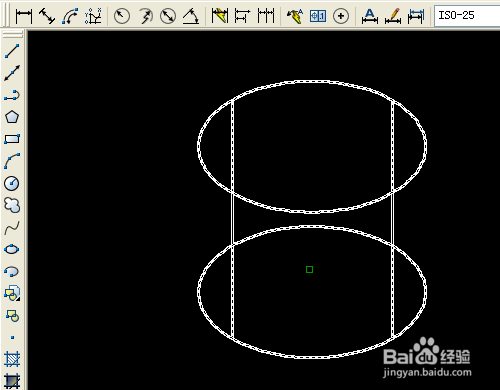Image resolution: width=500 pixels, height=390 pixels.
Task: Select the Line draw tool
Action: 12,51
